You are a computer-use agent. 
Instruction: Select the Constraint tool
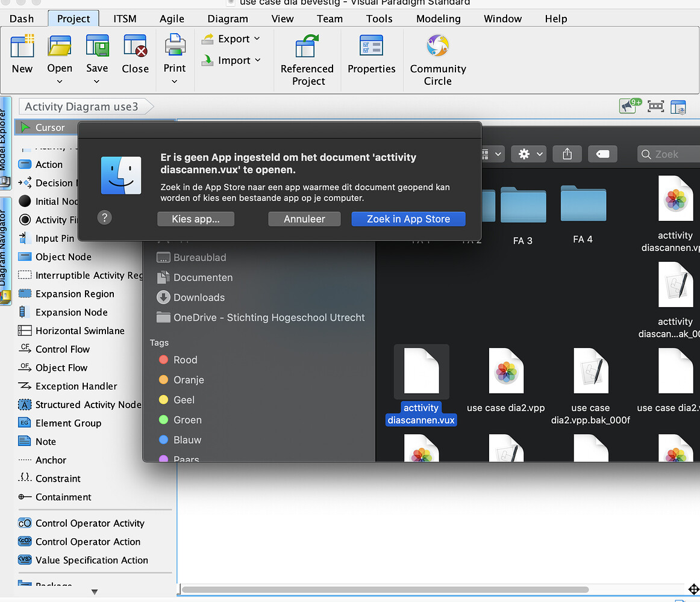click(x=49, y=479)
